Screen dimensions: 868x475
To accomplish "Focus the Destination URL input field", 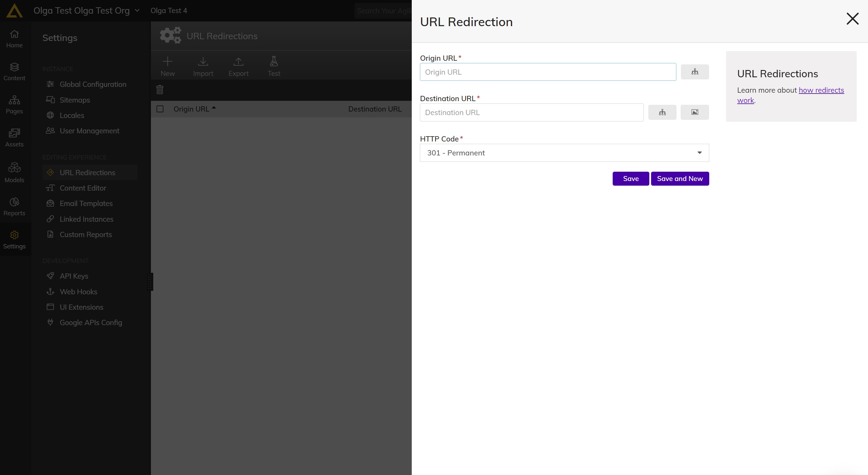I will (x=531, y=112).
